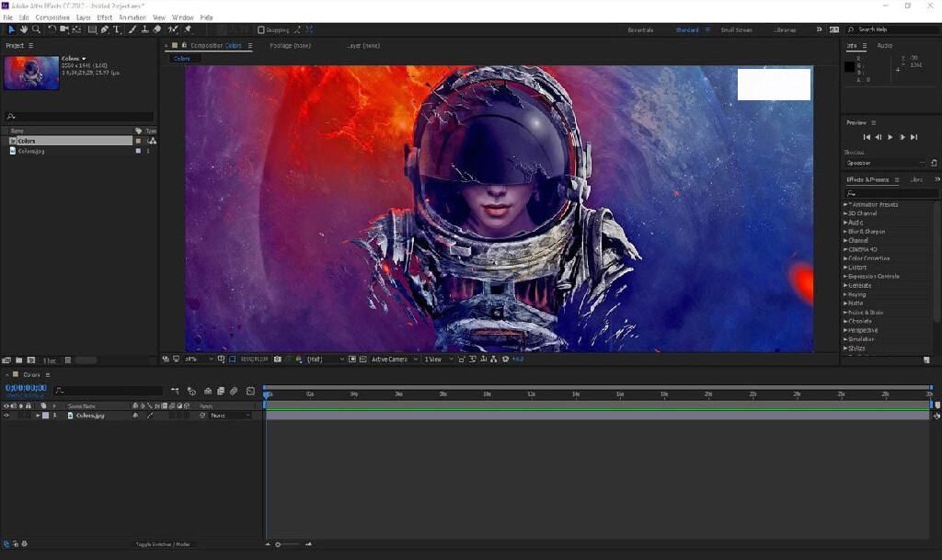Switch to Essentials workspace
Image resolution: width=942 pixels, height=560 pixels.
pos(640,29)
